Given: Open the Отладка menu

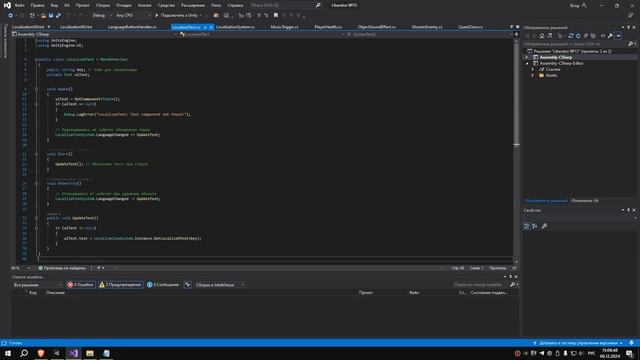Looking at the screenshot, I should (x=123, y=5).
